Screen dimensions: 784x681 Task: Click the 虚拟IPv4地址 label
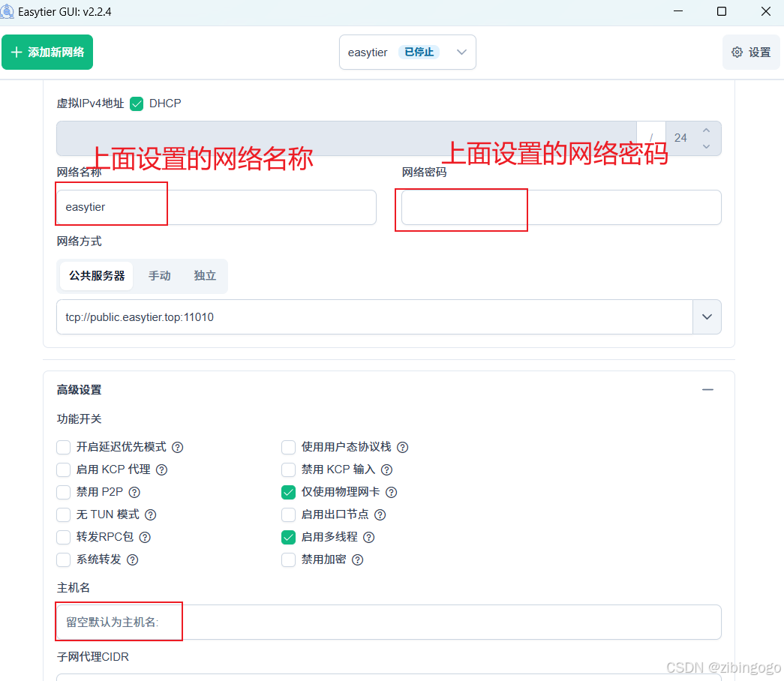point(90,103)
